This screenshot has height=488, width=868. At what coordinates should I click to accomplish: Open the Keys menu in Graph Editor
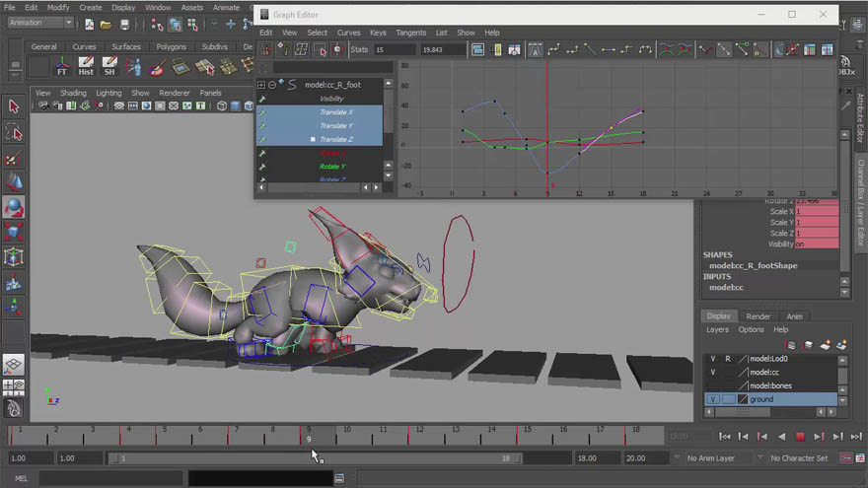pyautogui.click(x=378, y=33)
